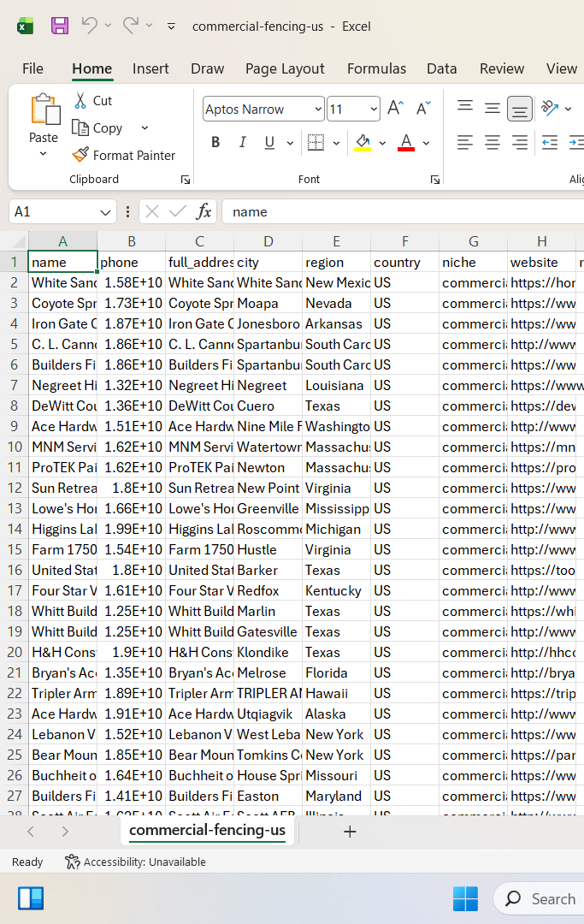Go to next sheet arrow

(65, 832)
